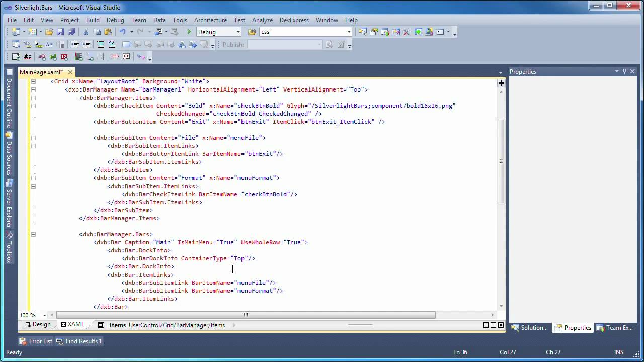The width and height of the screenshot is (644, 362).
Task: Click the Paste clipboard icon
Action: [x=108, y=32]
